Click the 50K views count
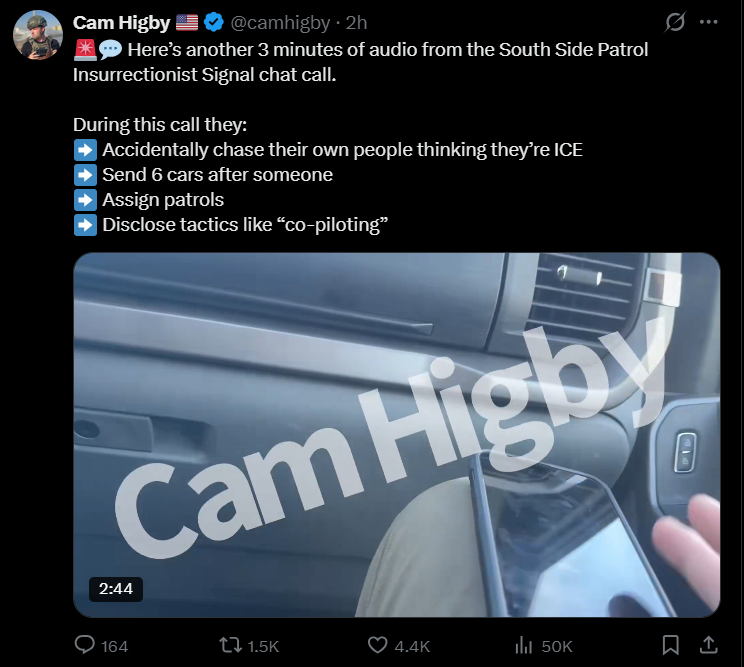 [x=557, y=647]
